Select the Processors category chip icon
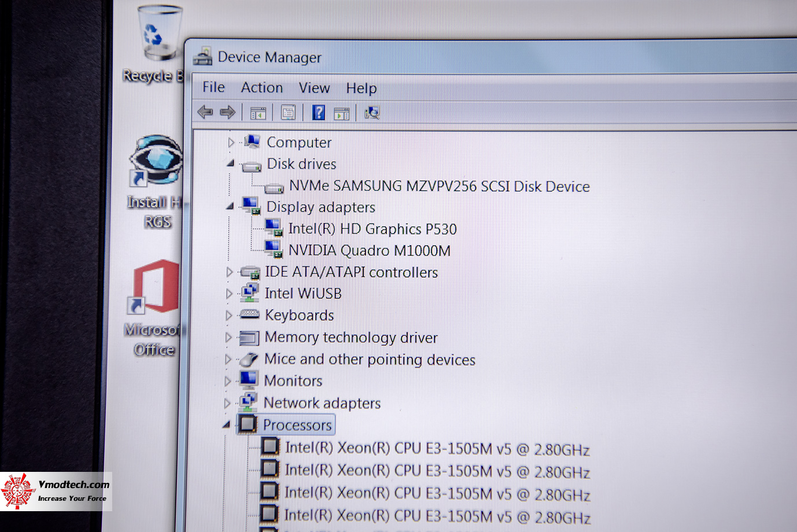The height and width of the screenshot is (532, 797). coord(248,424)
